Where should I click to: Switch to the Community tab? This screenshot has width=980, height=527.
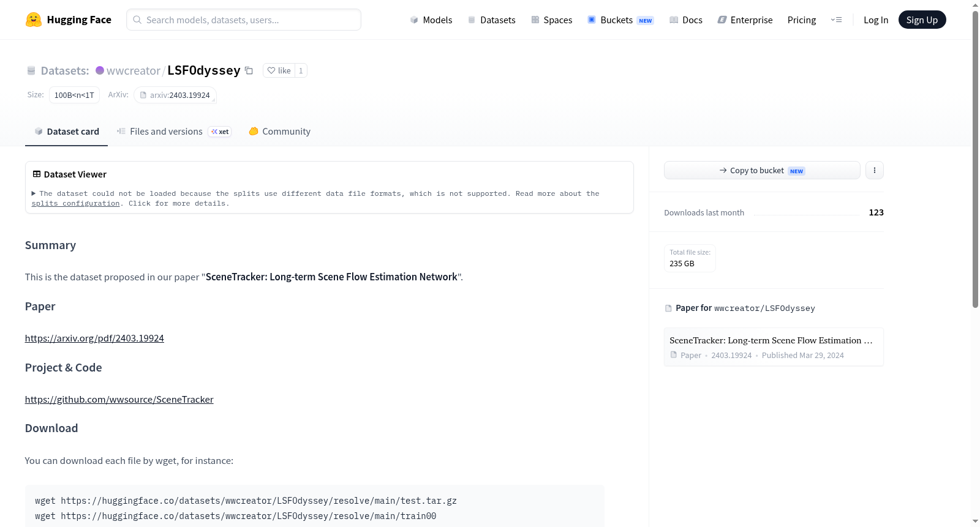(x=279, y=131)
